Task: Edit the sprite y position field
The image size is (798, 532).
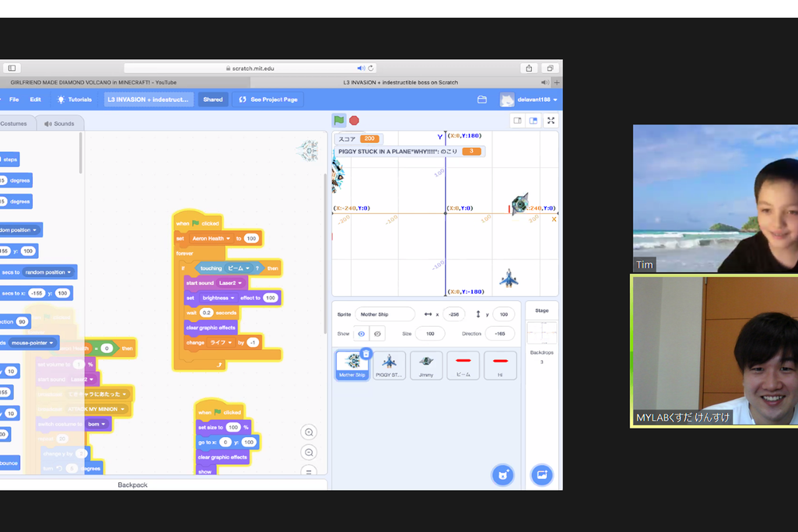Action: (503, 315)
